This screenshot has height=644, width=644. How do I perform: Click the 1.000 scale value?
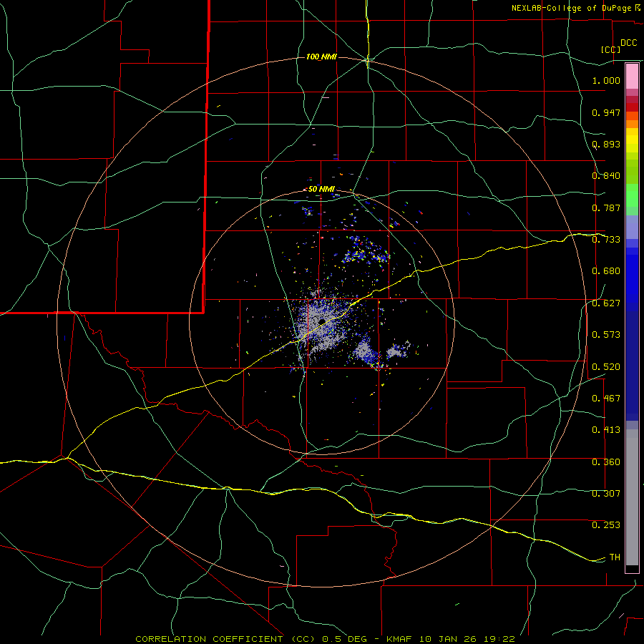pyautogui.click(x=606, y=80)
